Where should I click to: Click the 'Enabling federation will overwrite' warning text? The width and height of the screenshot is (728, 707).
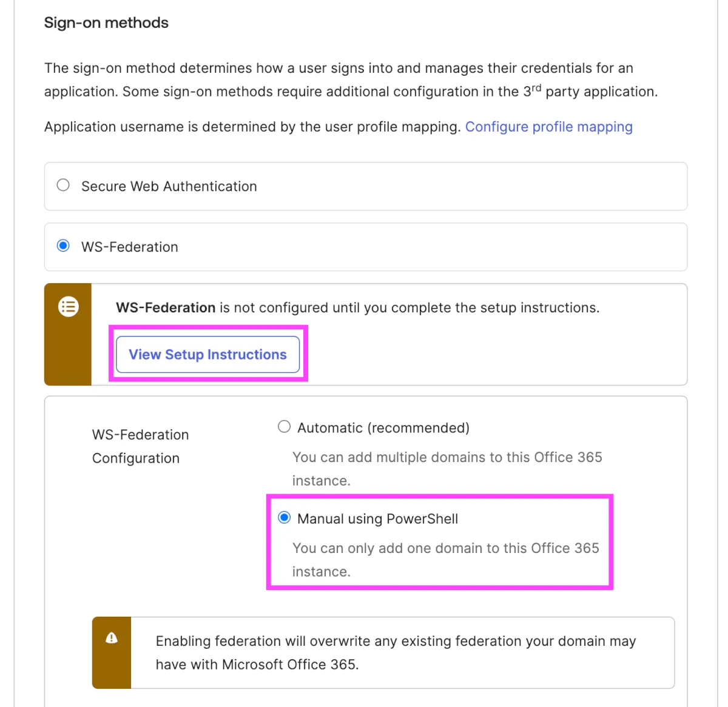pos(396,652)
